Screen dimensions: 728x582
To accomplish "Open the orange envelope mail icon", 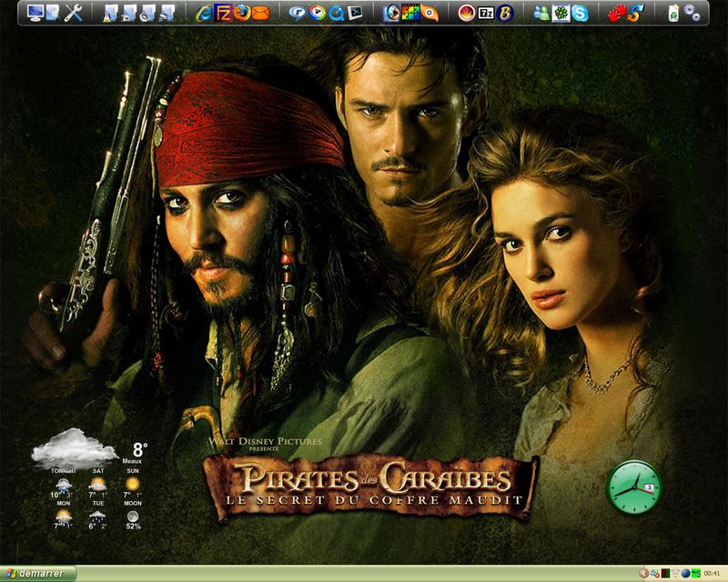I will (261, 13).
